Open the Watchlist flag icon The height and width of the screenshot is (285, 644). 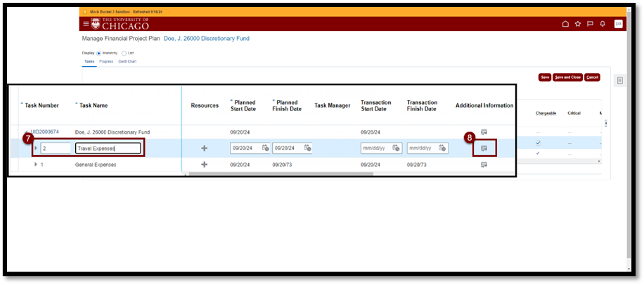[590, 24]
